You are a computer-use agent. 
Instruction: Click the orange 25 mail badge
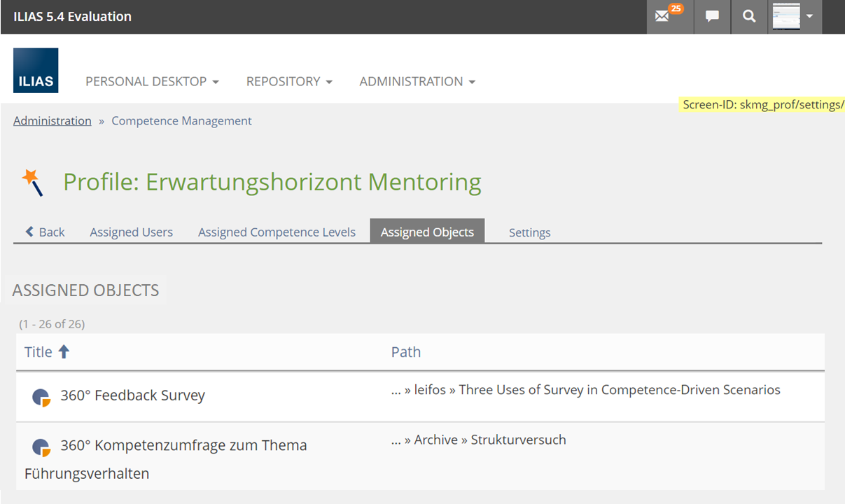click(x=676, y=8)
